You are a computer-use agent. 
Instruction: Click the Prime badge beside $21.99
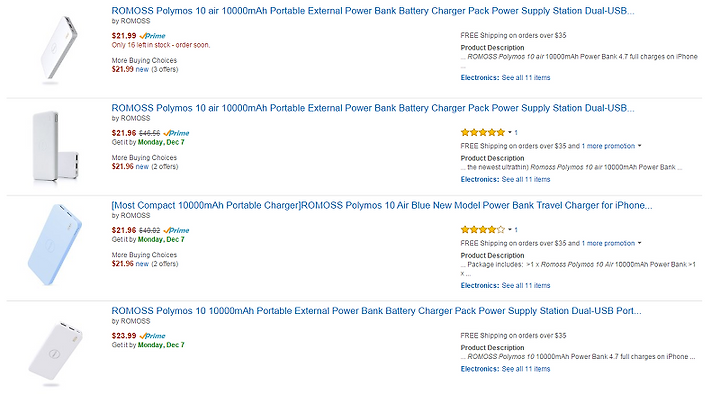pyautogui.click(x=152, y=36)
